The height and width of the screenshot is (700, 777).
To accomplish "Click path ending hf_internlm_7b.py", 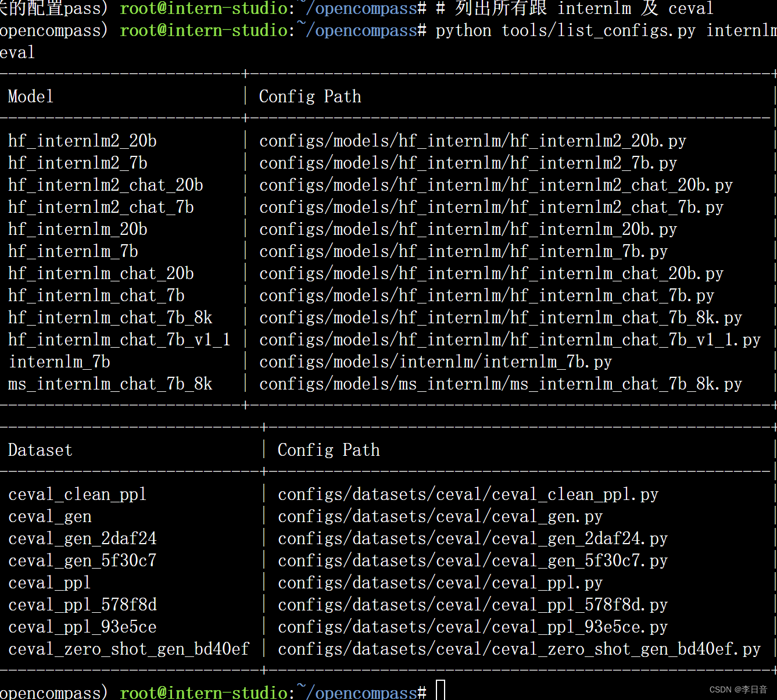I will 464,252.
